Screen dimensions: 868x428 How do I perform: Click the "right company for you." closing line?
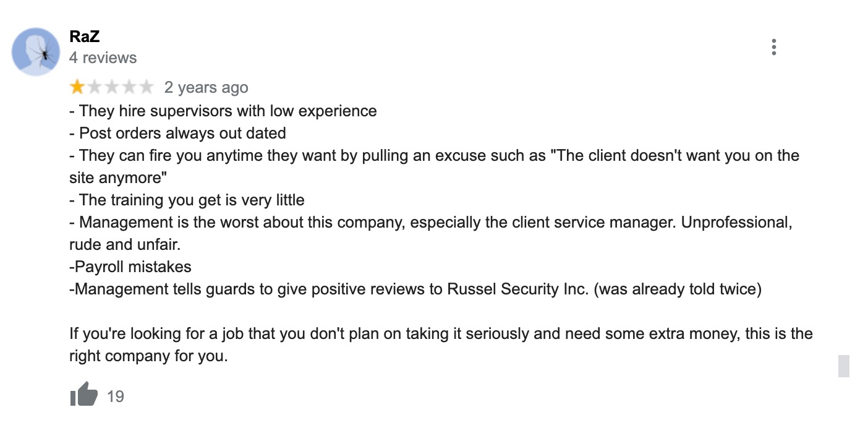click(x=149, y=357)
